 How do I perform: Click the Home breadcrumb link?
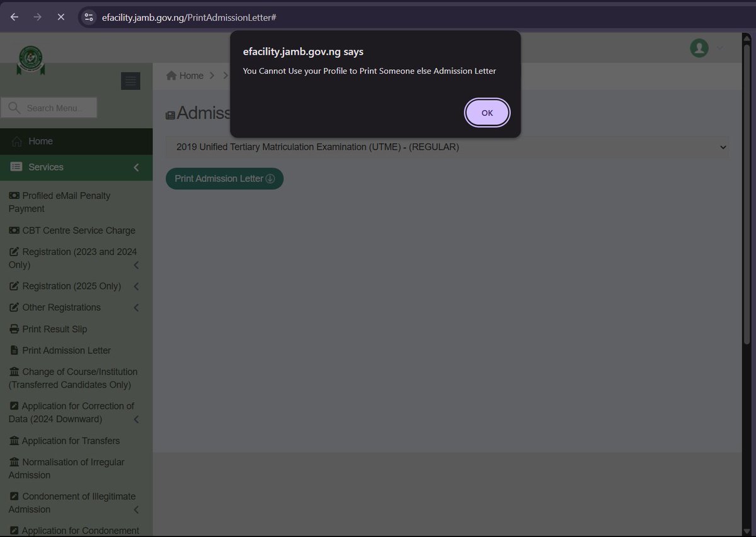(x=184, y=75)
